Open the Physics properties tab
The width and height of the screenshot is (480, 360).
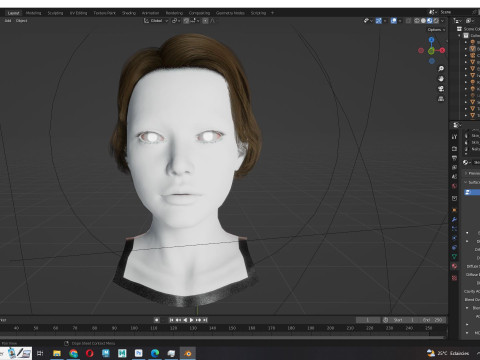click(x=454, y=238)
